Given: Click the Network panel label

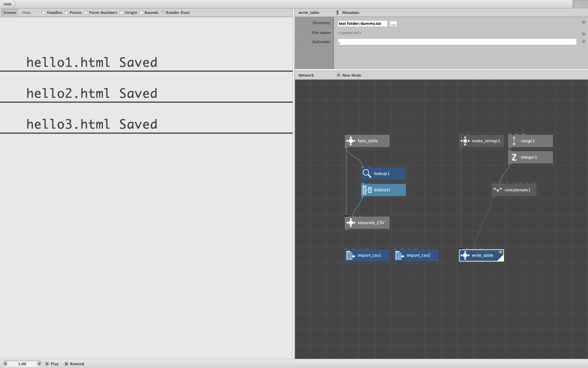Looking at the screenshot, I should [306, 75].
